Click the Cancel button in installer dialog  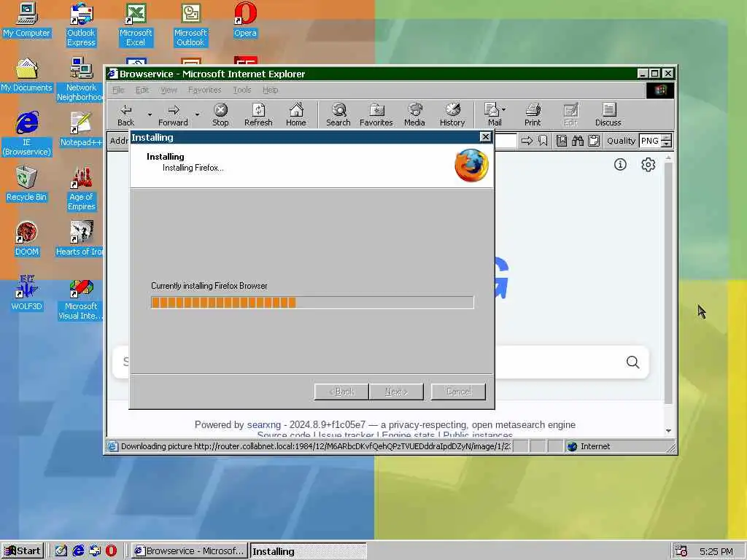458,392
